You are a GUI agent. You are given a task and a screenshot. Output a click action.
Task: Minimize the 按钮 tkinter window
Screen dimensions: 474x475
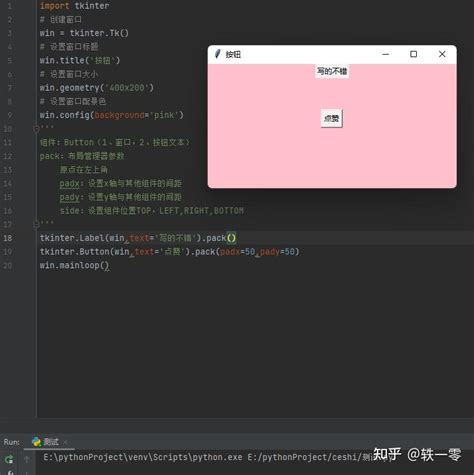pos(386,54)
